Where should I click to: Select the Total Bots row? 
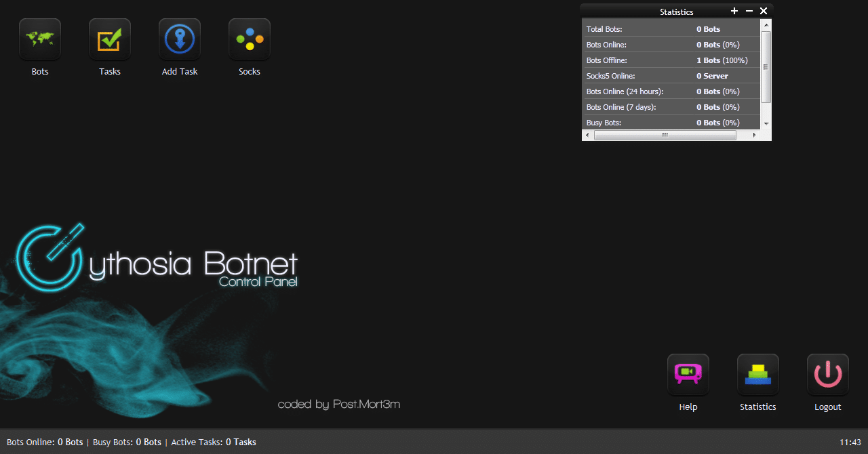point(671,29)
